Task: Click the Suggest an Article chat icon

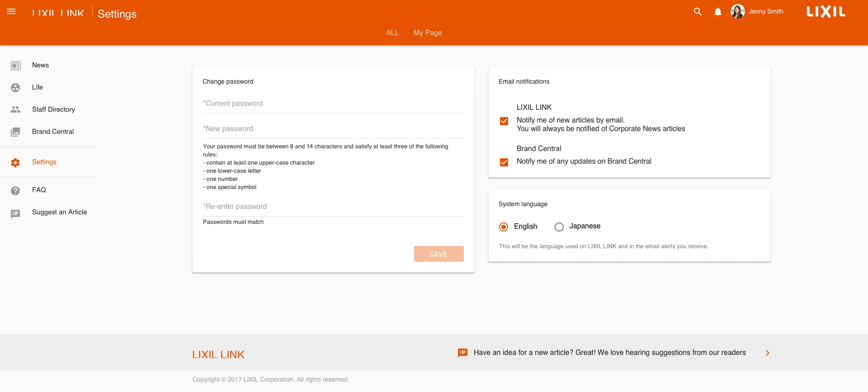Action: [15, 214]
